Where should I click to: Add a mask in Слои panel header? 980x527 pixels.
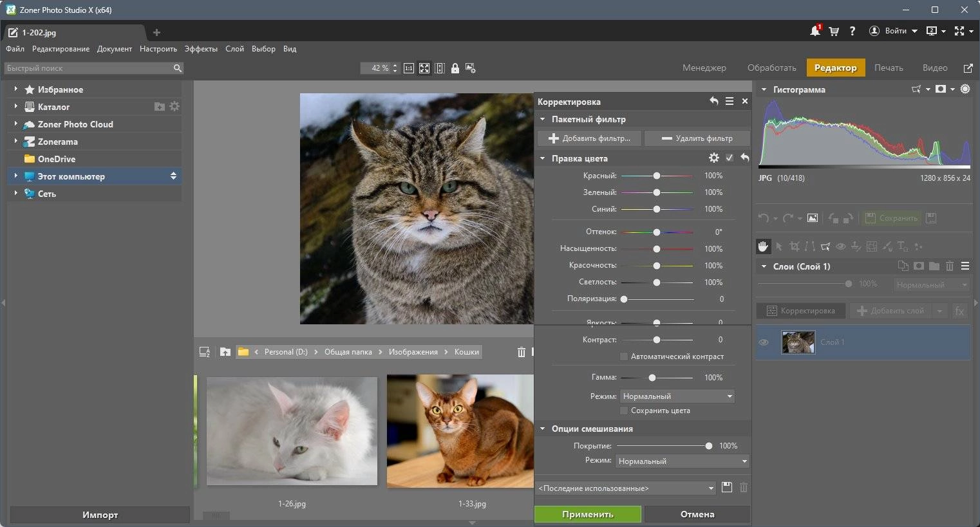coord(919,266)
